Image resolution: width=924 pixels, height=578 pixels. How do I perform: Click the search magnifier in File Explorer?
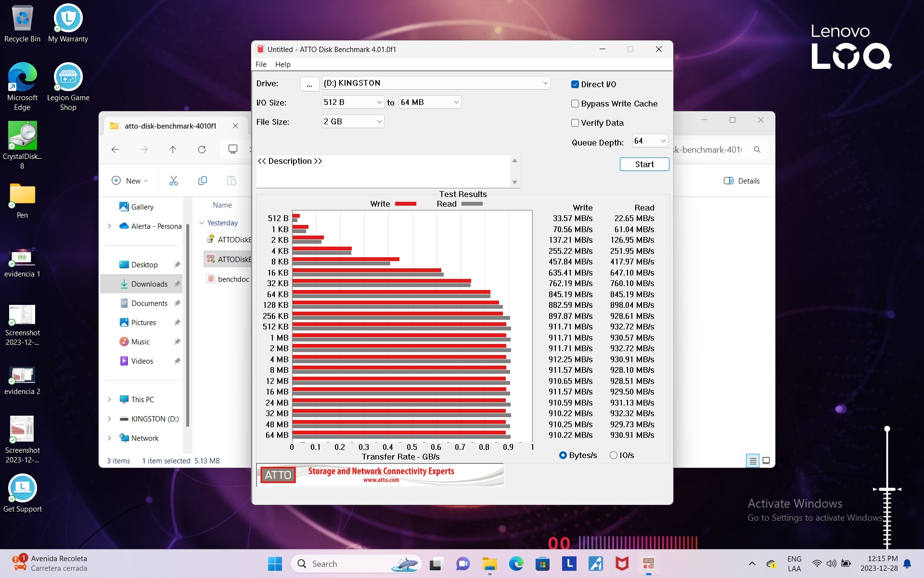757,150
